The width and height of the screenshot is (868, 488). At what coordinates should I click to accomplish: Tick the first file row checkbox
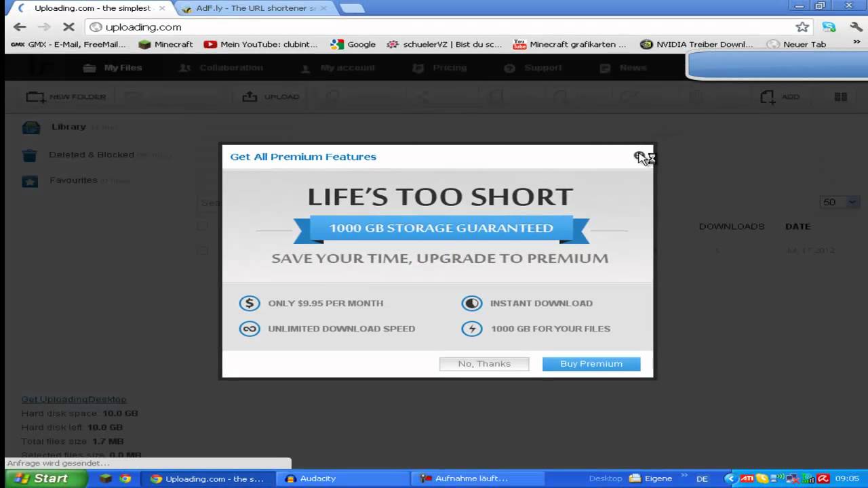[x=202, y=250]
